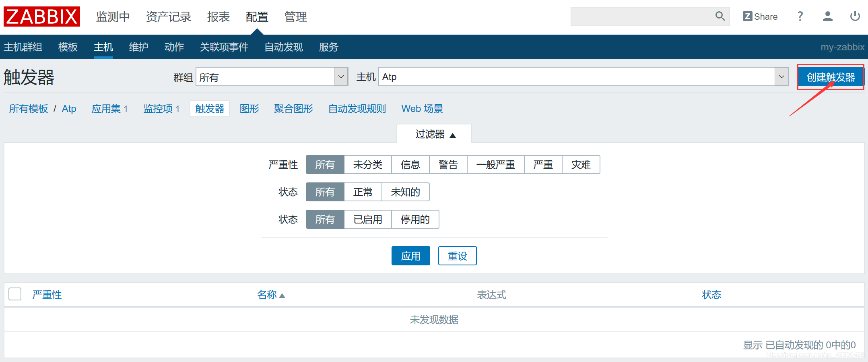Screen dimensions: 868x362
Task: Switch to the 应用集 tab
Action: point(106,109)
